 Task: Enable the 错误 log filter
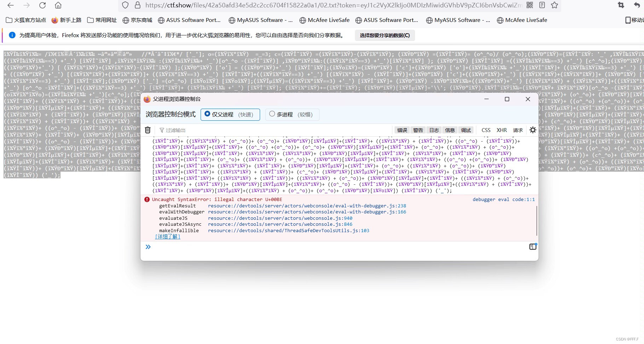[402, 130]
